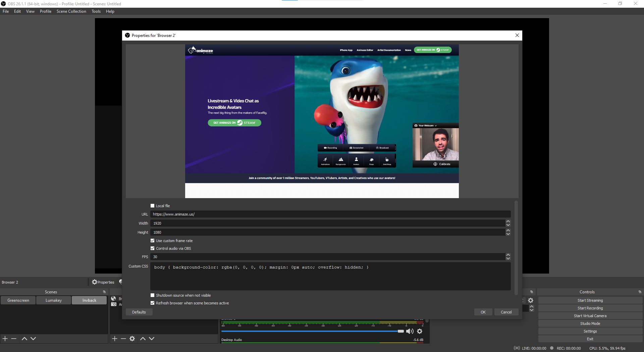Open the scene transition settings gear icon

[x=531, y=300]
